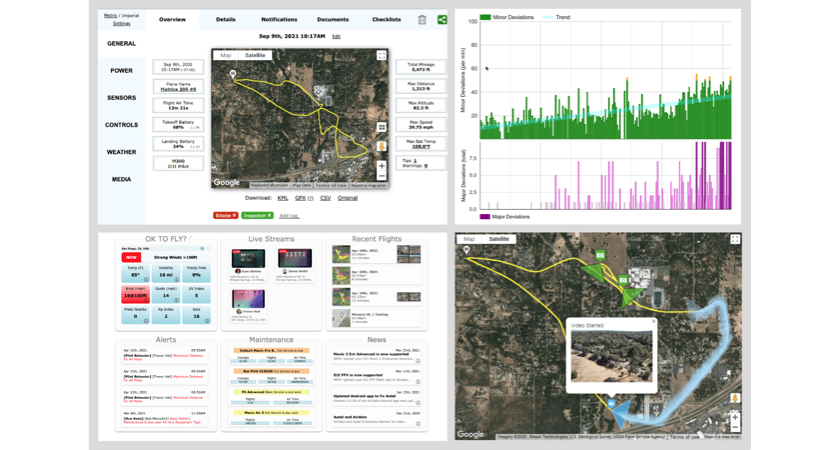Screen dimensions: 840x450
Task: Select MEDIA in the side menu
Action: (x=122, y=179)
